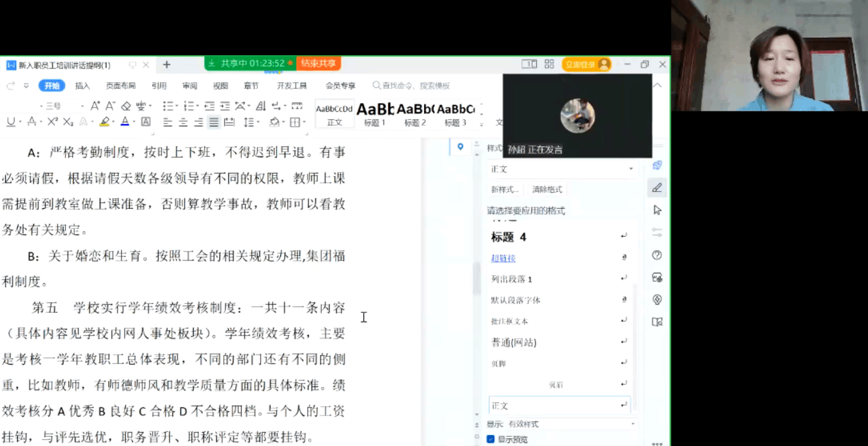The image size is (868, 446).
Task: Switch to the 审阅 ribbon tab
Action: (x=190, y=86)
